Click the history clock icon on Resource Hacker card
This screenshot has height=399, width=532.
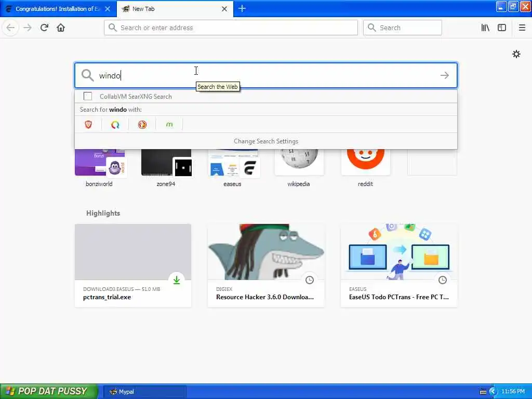click(x=310, y=280)
